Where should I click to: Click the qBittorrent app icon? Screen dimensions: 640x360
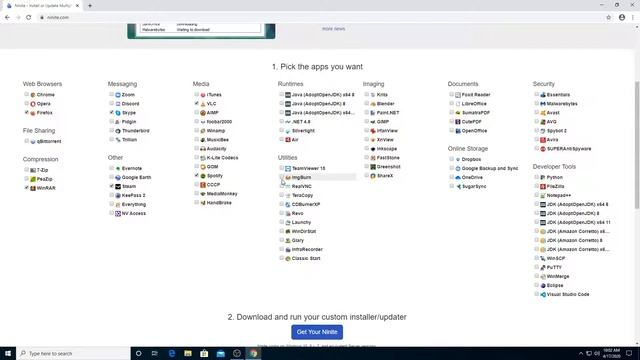[x=33, y=141]
